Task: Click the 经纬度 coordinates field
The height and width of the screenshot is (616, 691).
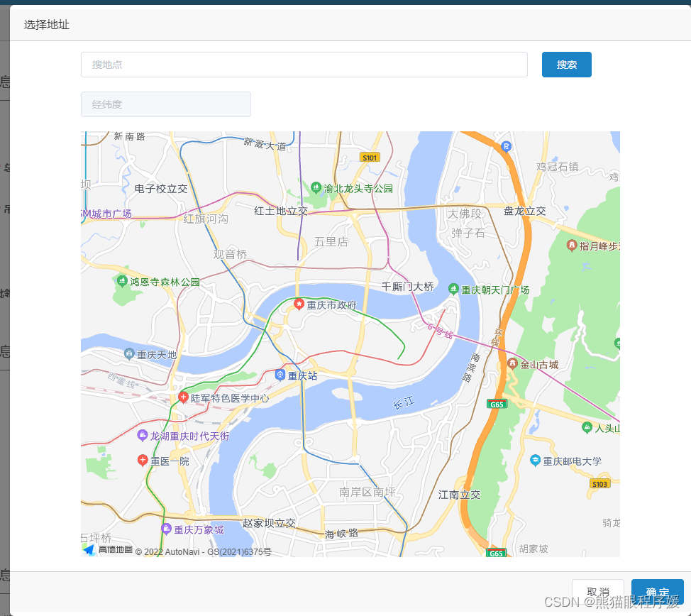Action: pos(166,104)
